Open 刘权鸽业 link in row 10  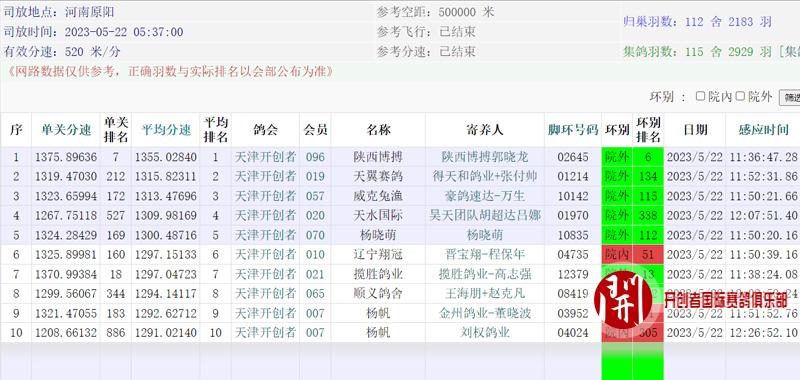click(485, 333)
